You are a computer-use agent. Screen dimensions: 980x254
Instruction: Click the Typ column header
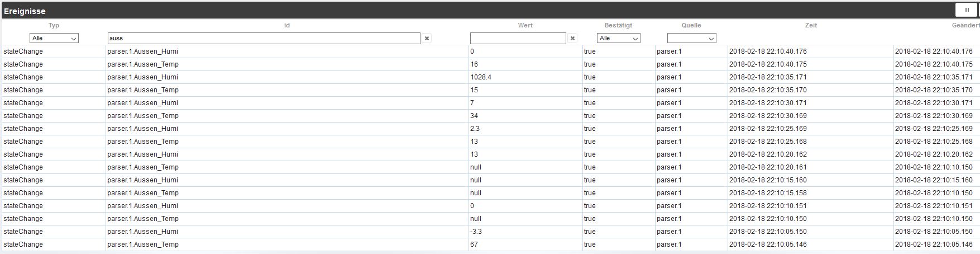click(x=54, y=25)
